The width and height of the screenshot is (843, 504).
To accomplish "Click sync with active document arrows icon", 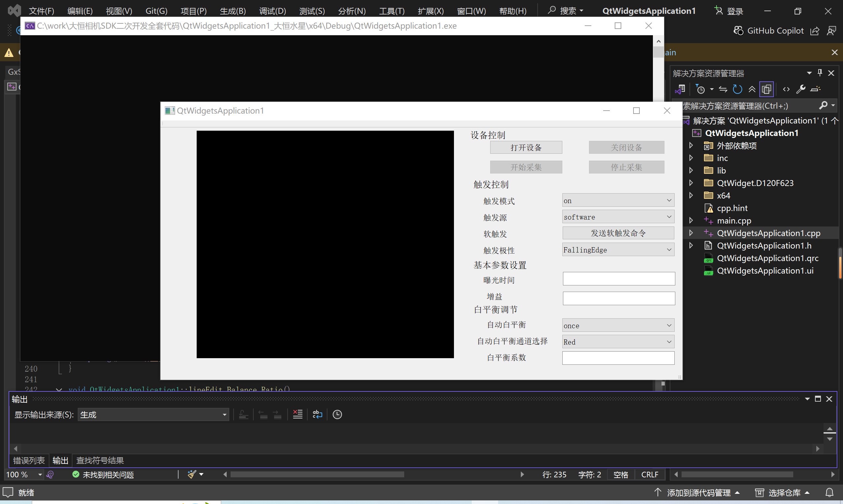I will click(723, 89).
